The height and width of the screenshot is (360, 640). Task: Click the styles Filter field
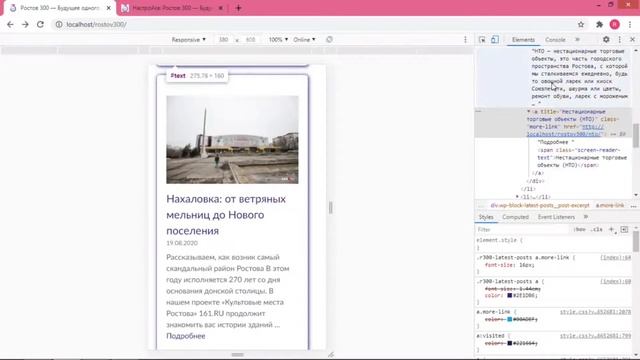point(522,230)
